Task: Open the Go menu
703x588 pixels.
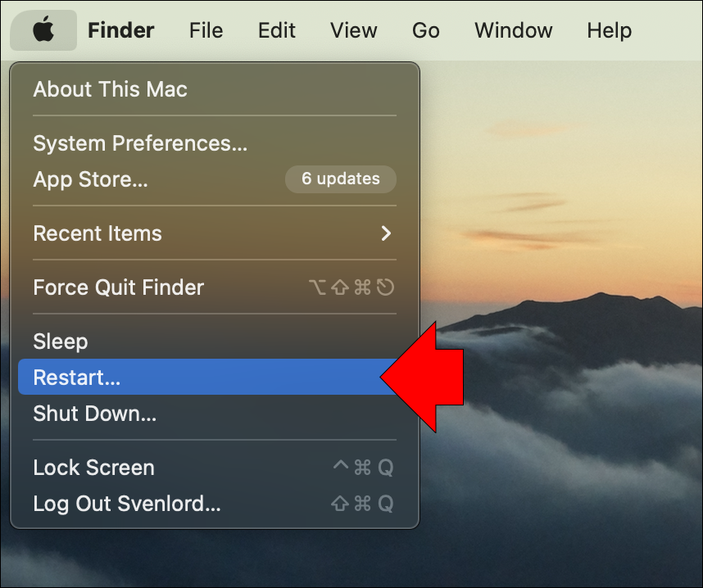Action: (426, 30)
